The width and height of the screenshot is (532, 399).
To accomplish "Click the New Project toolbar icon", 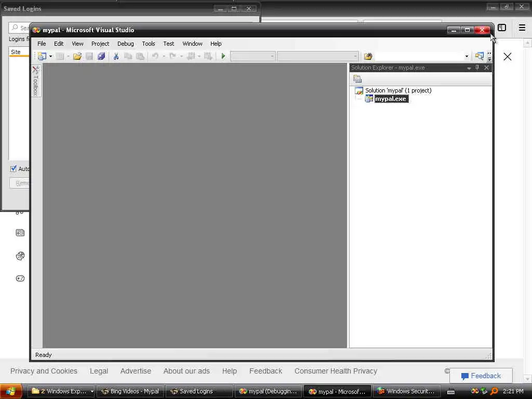I will (42, 56).
